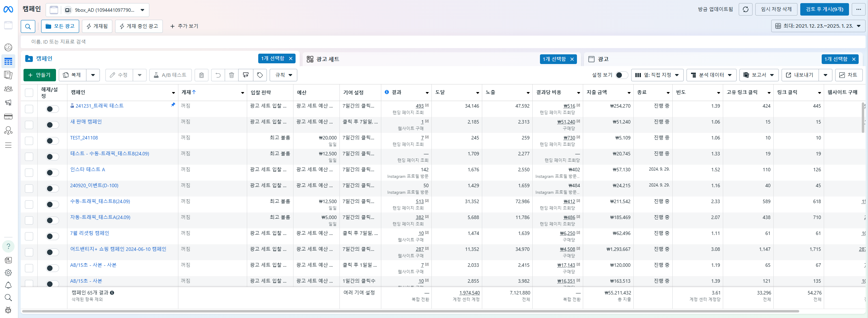Click the 임시 저장 삭제 button
The image size is (868, 318).
tap(776, 9)
